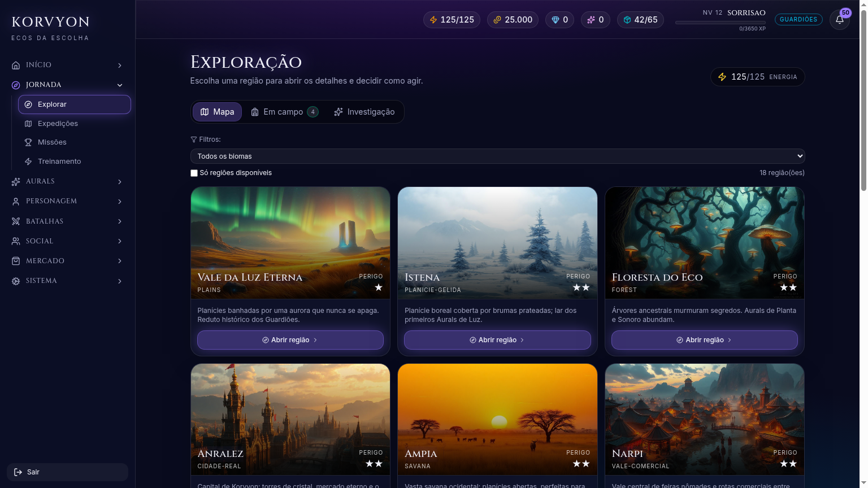Image resolution: width=868 pixels, height=488 pixels.
Task: Click the Korvyon logo title
Action: [51, 22]
